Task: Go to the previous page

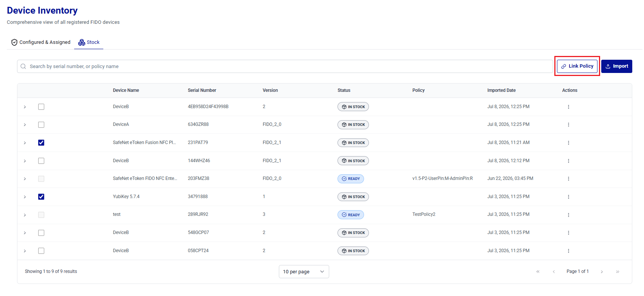Action: tap(554, 272)
